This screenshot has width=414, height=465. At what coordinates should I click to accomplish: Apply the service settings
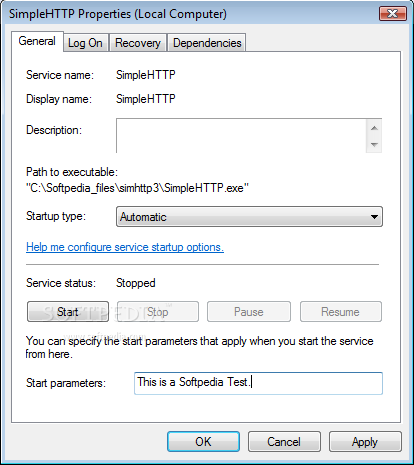(x=365, y=442)
